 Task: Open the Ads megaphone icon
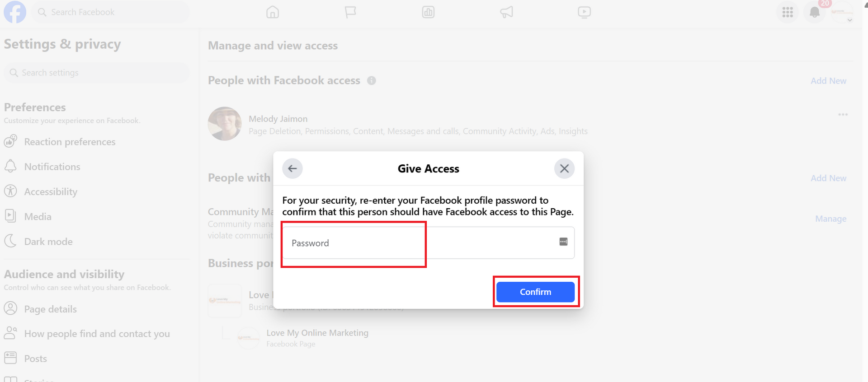click(506, 12)
